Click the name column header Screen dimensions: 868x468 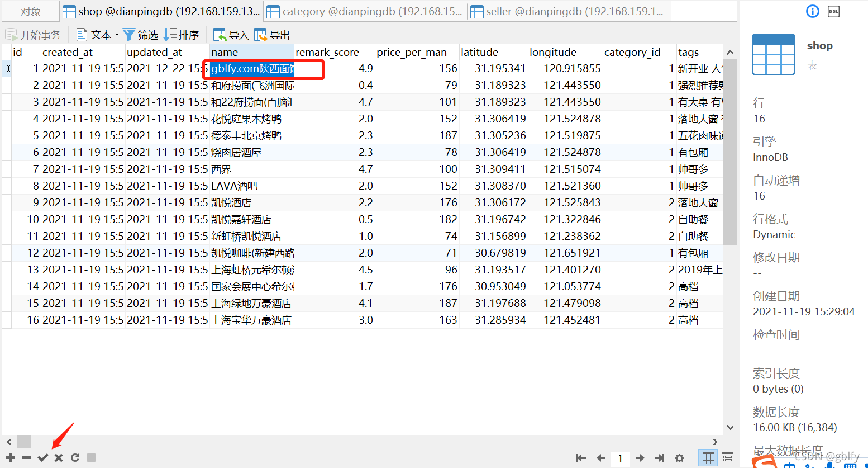point(252,52)
